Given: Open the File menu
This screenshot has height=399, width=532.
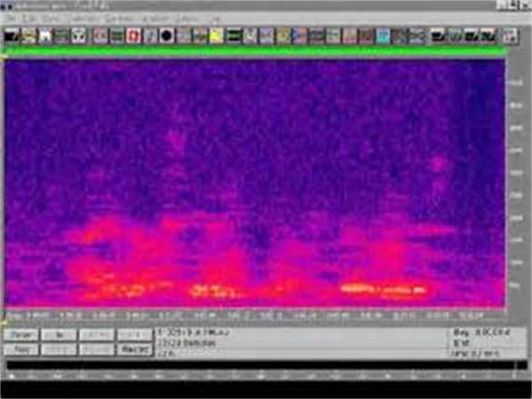Looking at the screenshot, I should (x=10, y=18).
